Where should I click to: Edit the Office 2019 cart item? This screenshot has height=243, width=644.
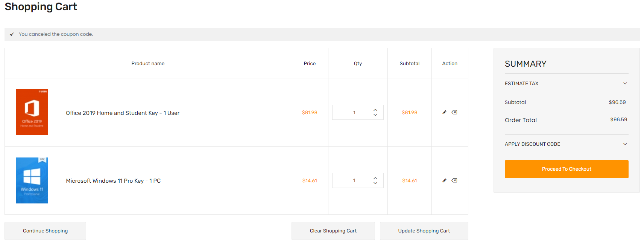point(444,112)
